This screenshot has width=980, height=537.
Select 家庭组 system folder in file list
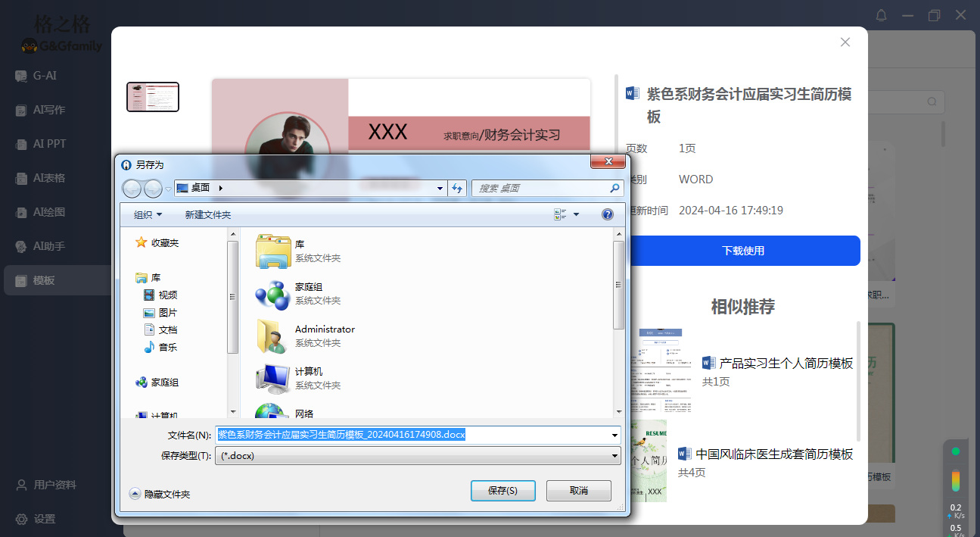(x=298, y=294)
